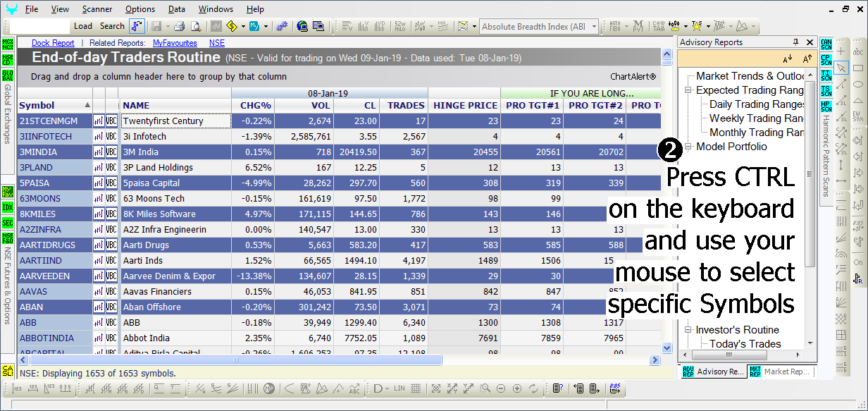Sort by the CHG% column header
The image size is (868, 411).
pyautogui.click(x=253, y=106)
